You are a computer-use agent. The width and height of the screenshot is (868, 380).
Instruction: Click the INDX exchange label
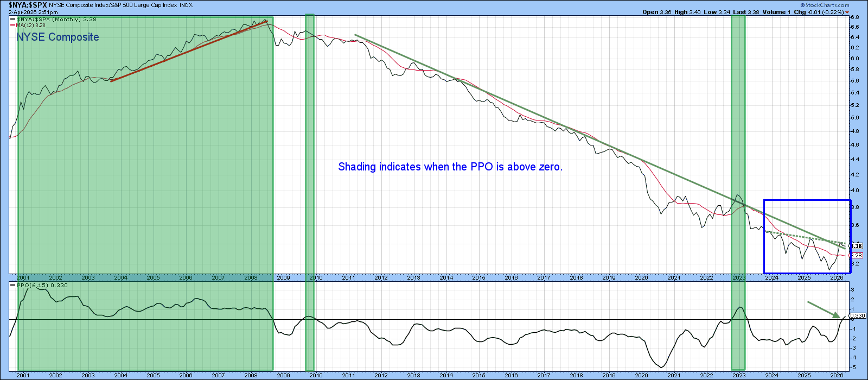click(186, 5)
